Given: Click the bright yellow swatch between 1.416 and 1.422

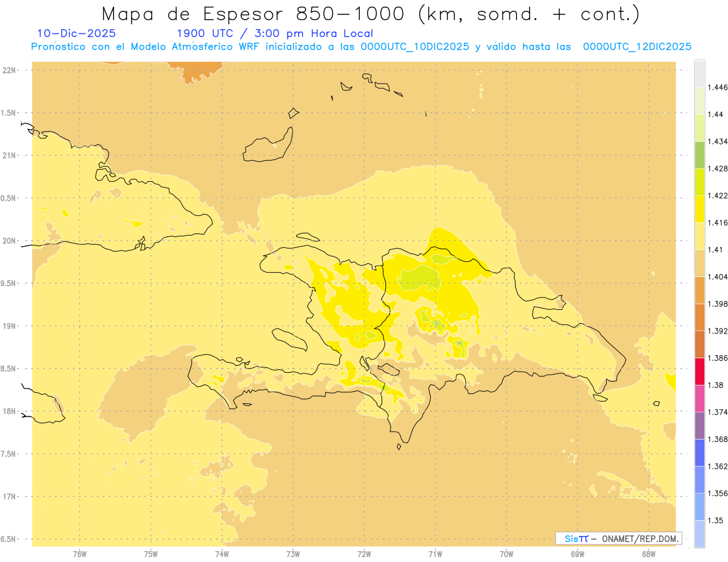Looking at the screenshot, I should (x=700, y=209).
